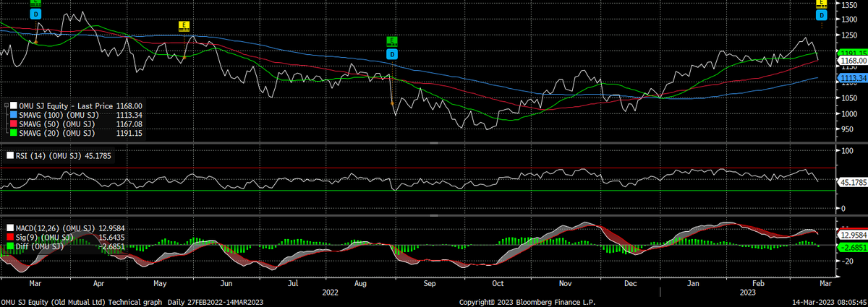Image resolution: width=868 pixels, height=307 pixels.
Task: Click the 2022 year label on the time axis
Action: 330,294
